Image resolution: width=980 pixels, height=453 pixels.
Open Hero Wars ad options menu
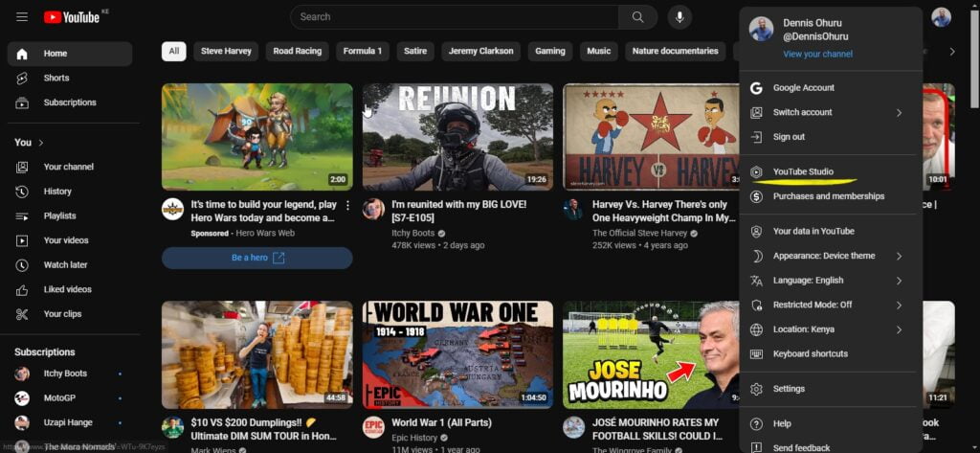[x=348, y=206]
